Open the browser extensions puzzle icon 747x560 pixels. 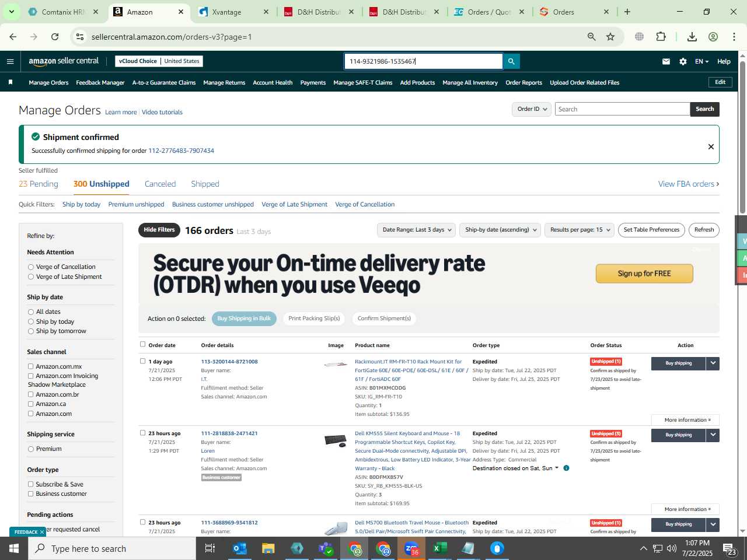point(661,37)
